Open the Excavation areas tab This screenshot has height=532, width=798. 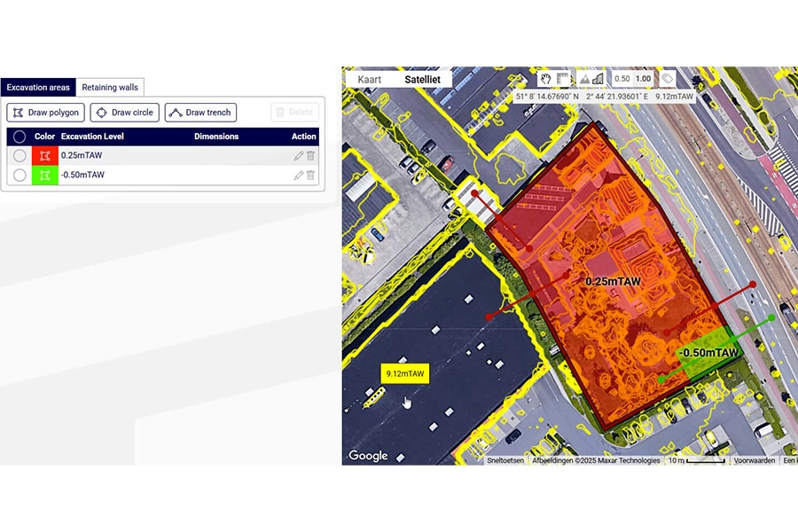38,87
